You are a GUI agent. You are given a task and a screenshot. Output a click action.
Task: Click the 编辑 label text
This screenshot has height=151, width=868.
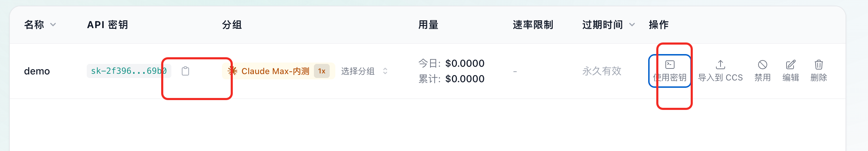[x=790, y=78]
